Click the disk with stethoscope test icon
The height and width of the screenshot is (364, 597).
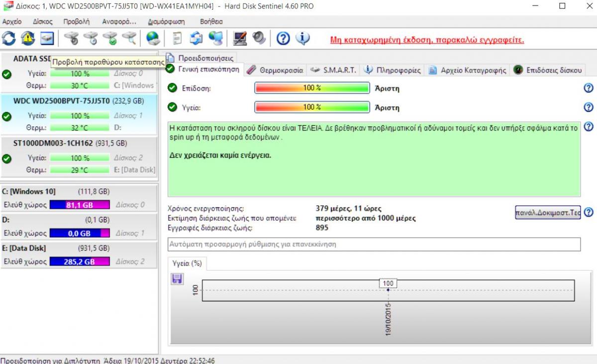[x=72, y=38]
